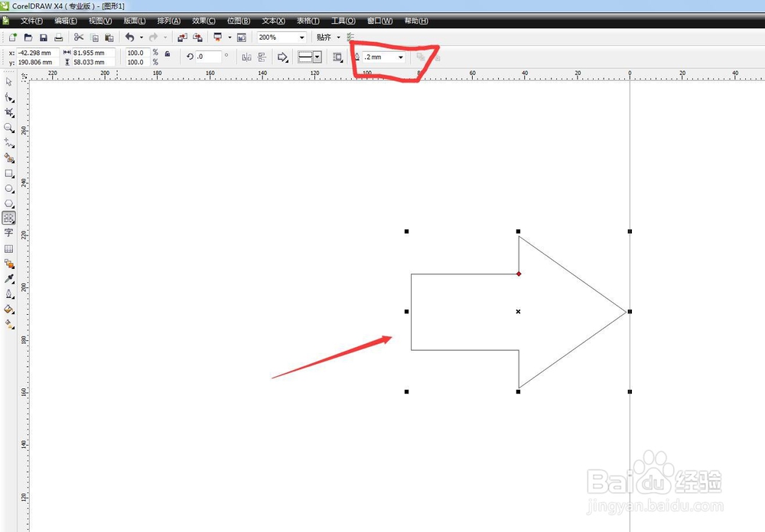765x532 pixels.
Task: Open the Application launcher
Action: [217, 37]
